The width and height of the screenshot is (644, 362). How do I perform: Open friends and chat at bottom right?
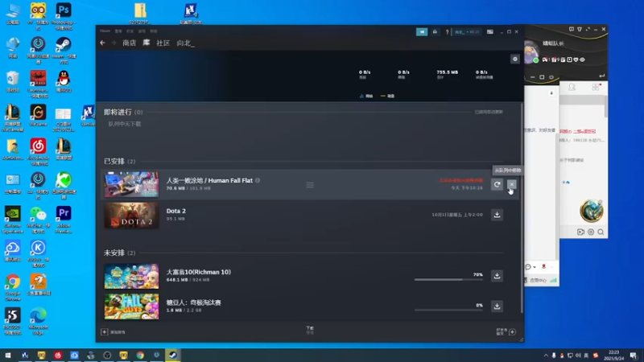tap(506, 331)
